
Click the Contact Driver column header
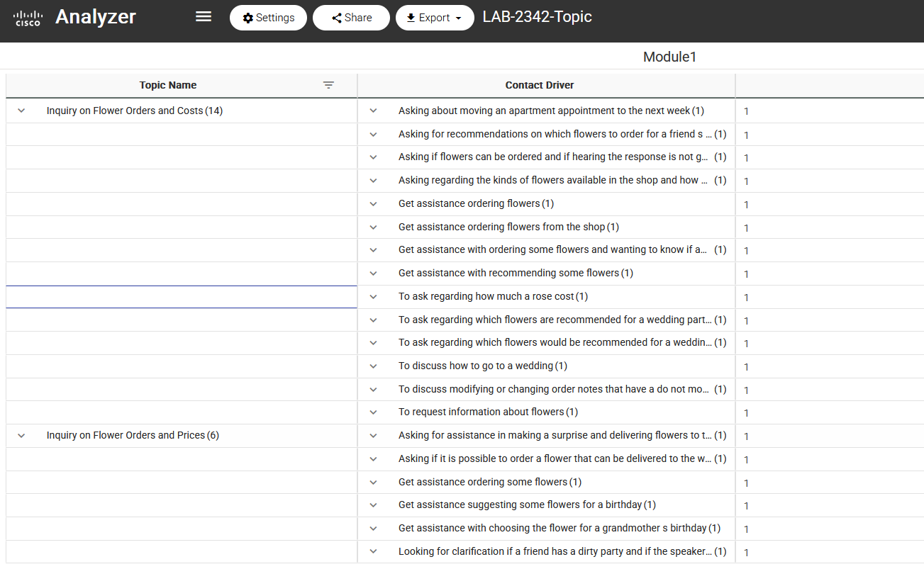point(539,85)
